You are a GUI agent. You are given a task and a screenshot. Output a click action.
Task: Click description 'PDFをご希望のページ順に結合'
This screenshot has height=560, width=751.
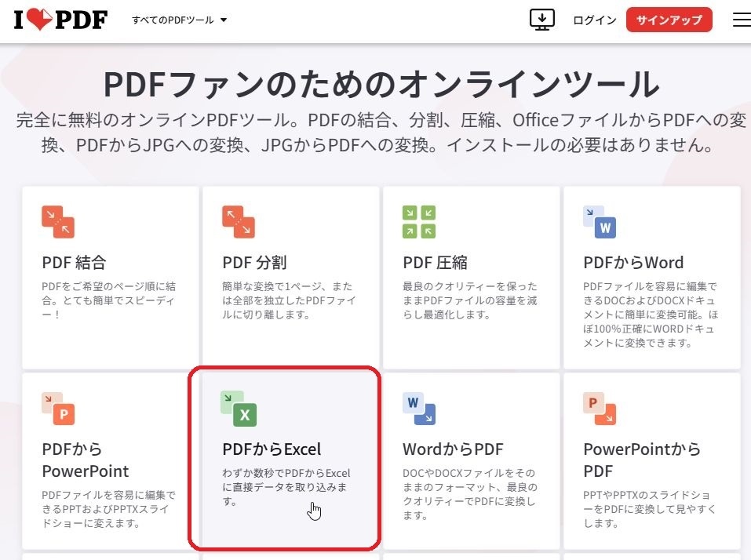109,300
